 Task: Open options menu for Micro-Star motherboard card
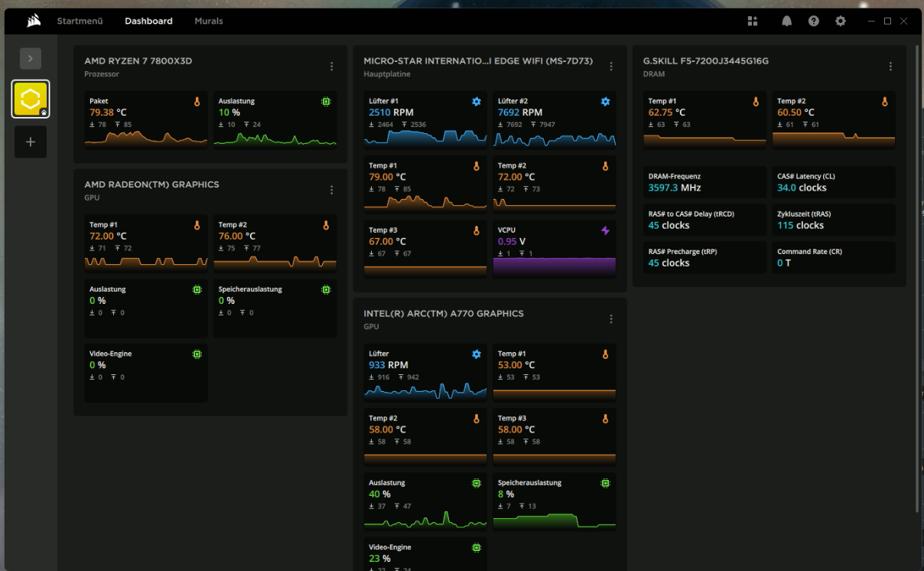(611, 67)
